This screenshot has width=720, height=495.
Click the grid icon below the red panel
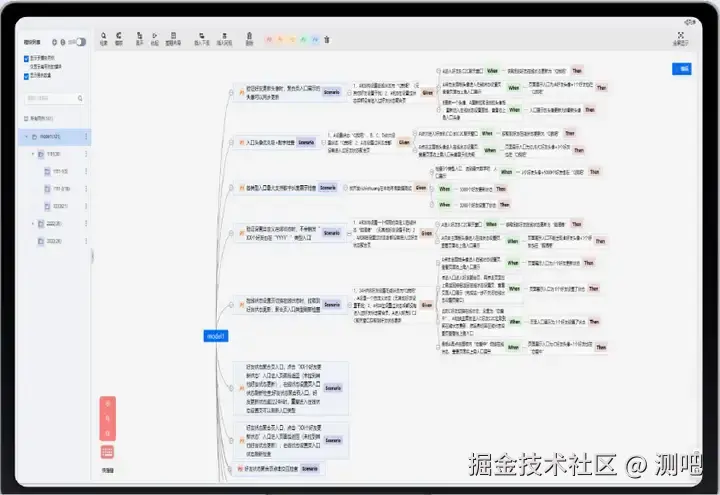click(x=107, y=452)
